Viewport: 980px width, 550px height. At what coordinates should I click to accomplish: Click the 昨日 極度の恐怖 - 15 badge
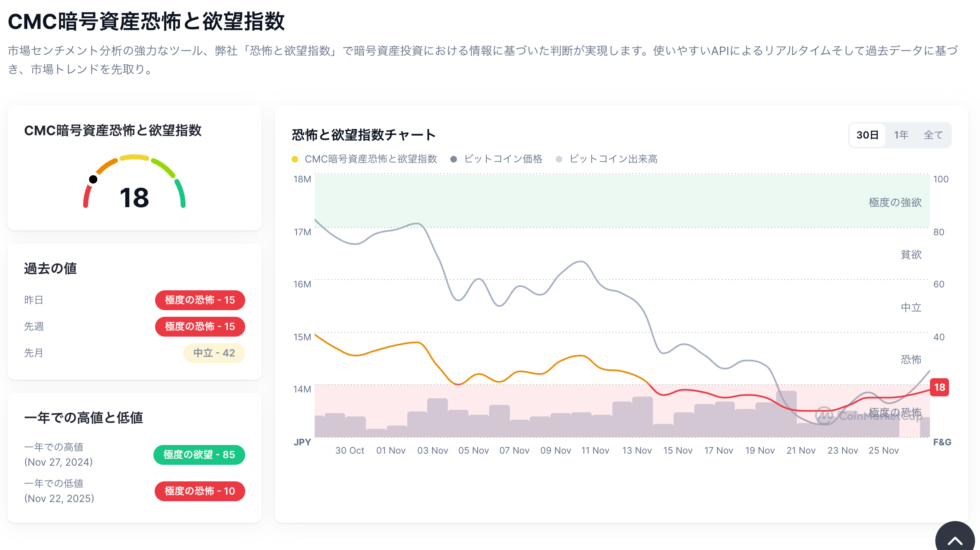point(200,300)
